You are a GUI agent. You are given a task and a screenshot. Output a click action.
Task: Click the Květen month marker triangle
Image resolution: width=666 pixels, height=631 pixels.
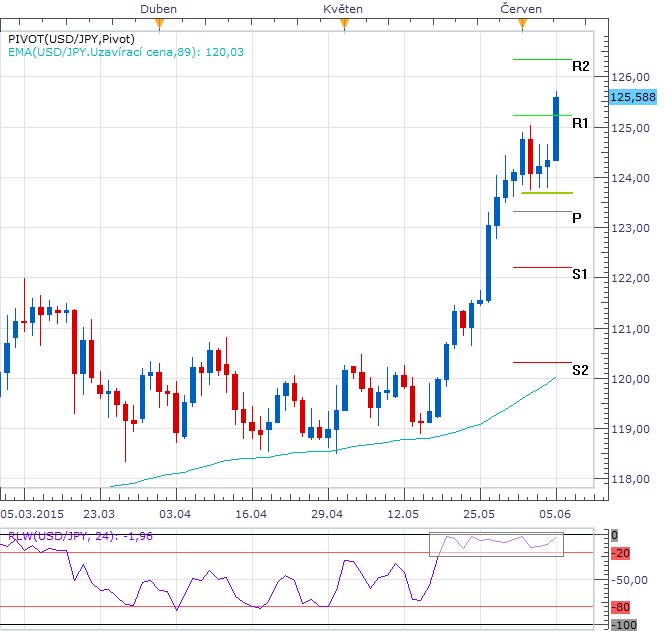344,25
